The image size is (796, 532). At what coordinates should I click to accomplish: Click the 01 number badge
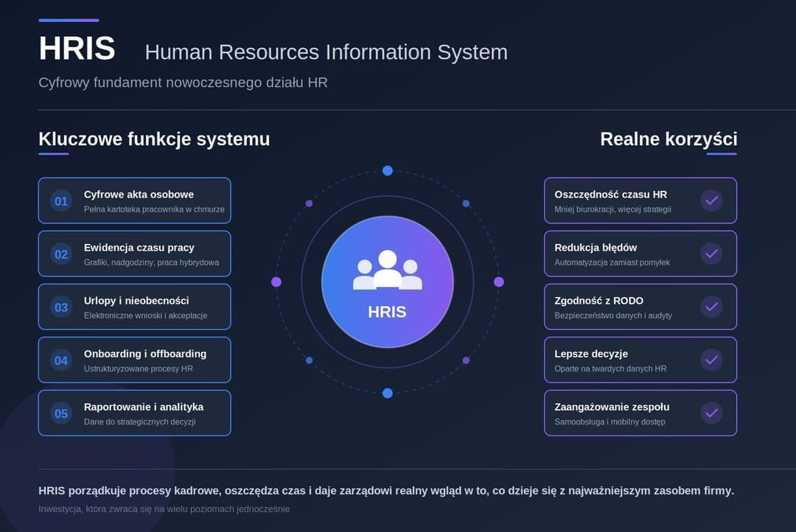[61, 201]
